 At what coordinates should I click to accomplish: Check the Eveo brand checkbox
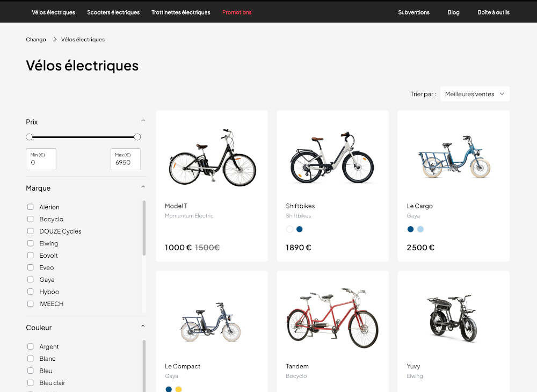(x=31, y=267)
